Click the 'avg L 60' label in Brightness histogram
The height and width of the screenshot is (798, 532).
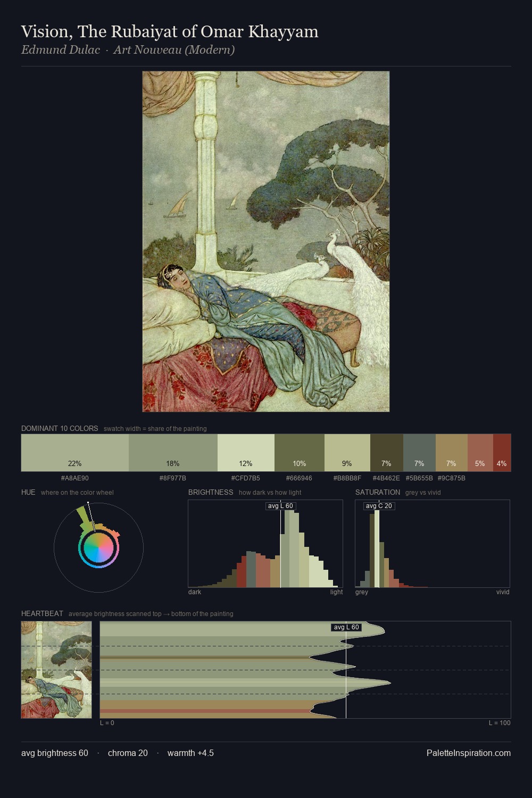(x=280, y=506)
